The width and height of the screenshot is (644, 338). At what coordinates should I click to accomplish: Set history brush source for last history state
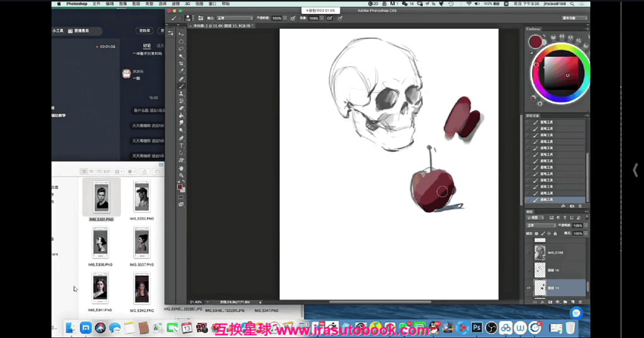pyautogui.click(x=528, y=200)
